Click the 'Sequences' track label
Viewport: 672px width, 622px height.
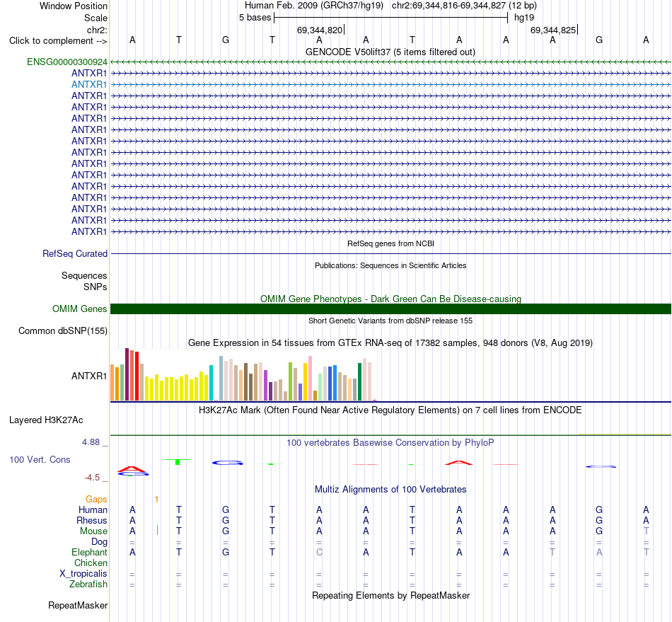84,276
